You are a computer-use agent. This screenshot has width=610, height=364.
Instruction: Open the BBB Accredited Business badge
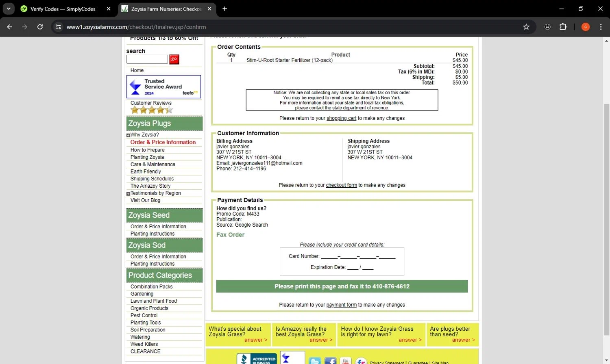click(257, 359)
